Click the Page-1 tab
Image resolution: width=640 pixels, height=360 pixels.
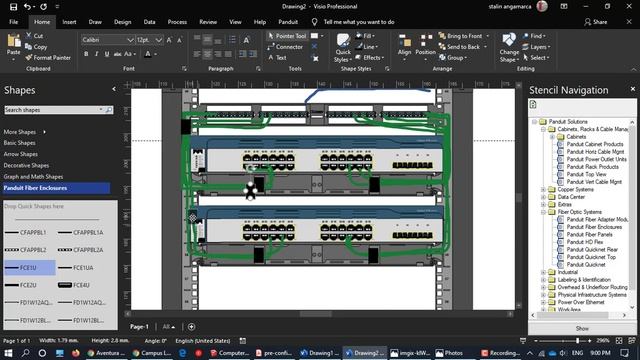(x=139, y=327)
